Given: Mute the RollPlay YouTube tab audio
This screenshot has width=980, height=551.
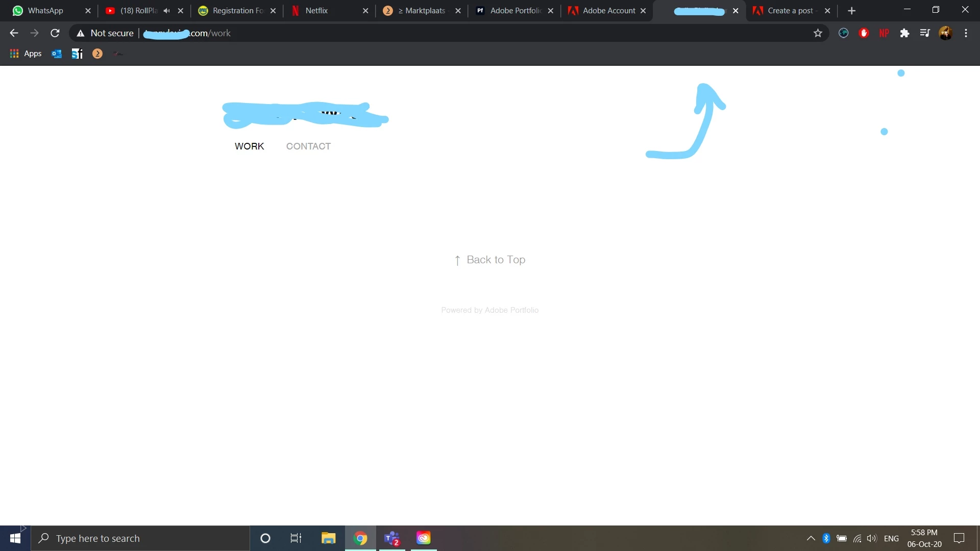Looking at the screenshot, I should click(166, 11).
